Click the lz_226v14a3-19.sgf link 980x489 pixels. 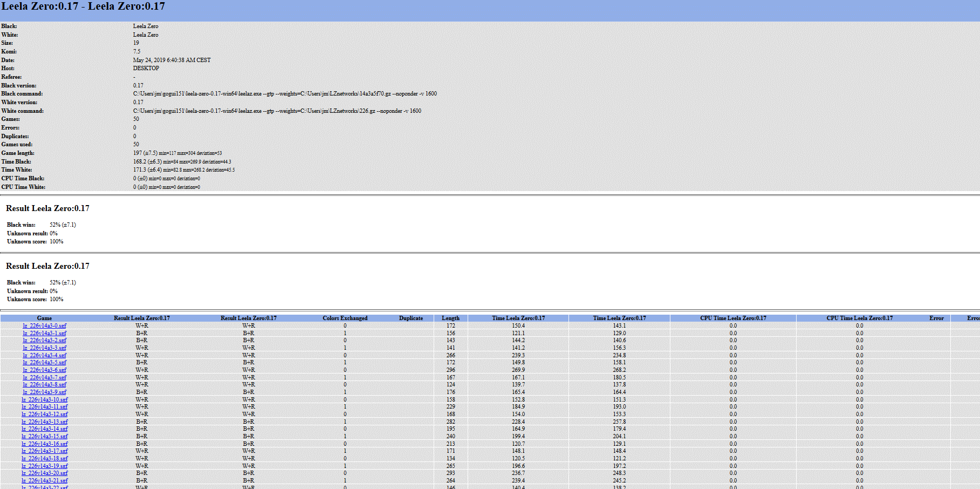point(44,466)
